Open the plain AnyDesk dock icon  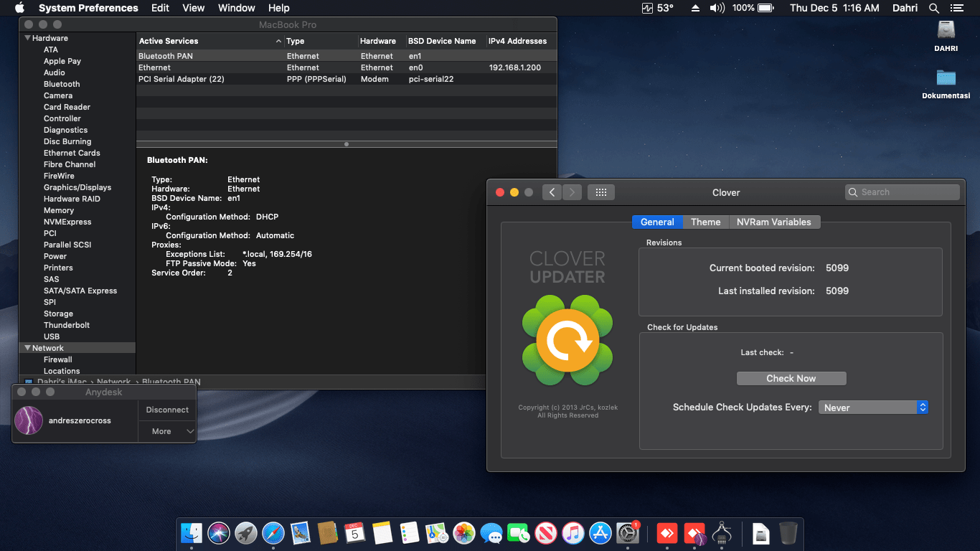(668, 533)
